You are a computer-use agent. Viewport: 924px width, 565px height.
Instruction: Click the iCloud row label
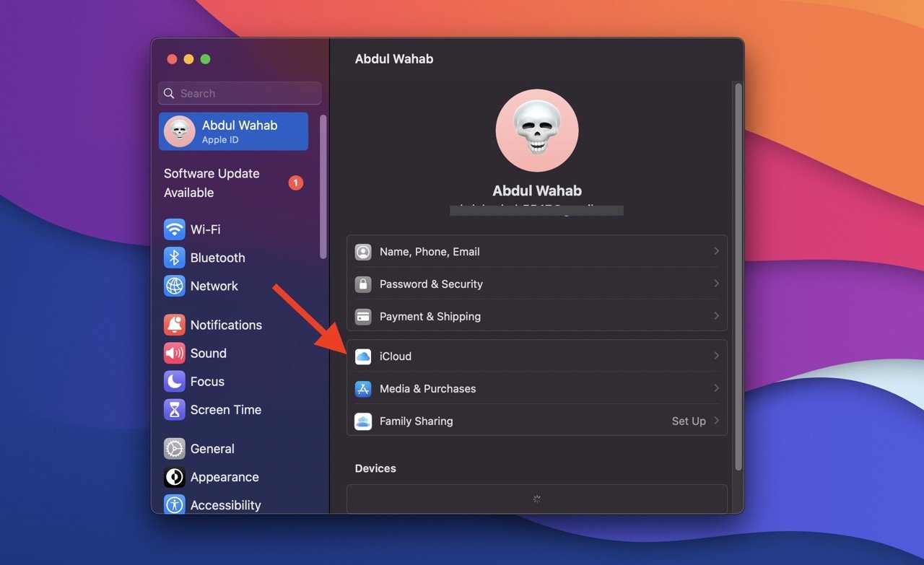pos(396,356)
